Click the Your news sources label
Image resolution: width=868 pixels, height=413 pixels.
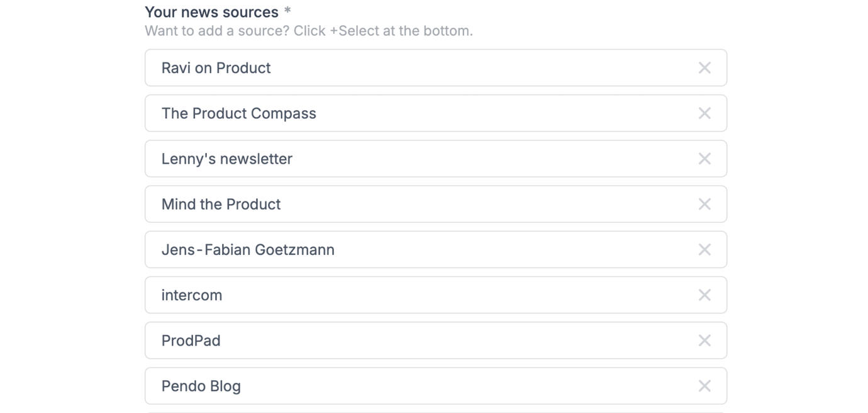[x=211, y=12]
